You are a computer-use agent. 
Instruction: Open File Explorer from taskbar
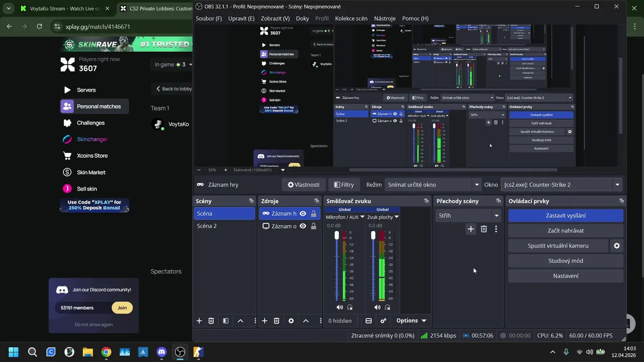(x=88, y=352)
